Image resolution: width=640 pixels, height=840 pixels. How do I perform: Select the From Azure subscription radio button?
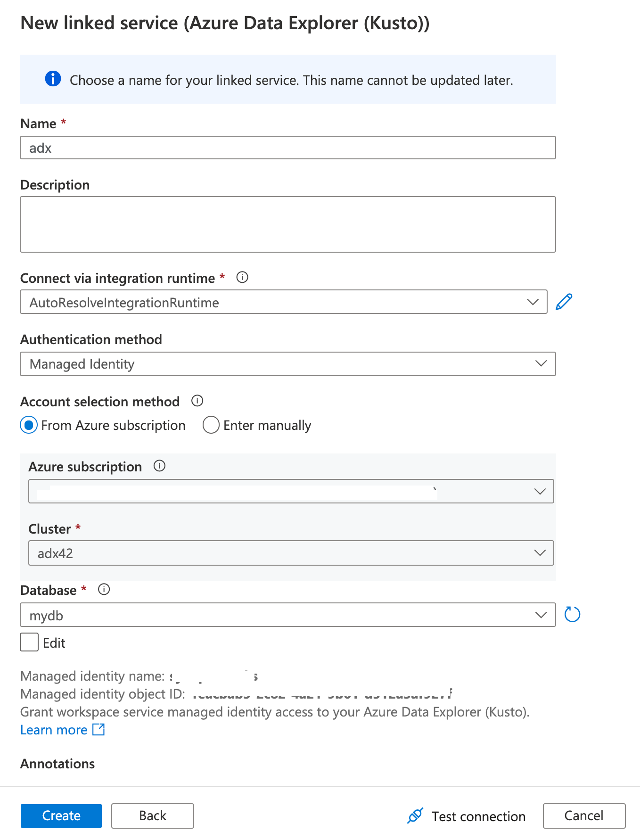pyautogui.click(x=29, y=425)
